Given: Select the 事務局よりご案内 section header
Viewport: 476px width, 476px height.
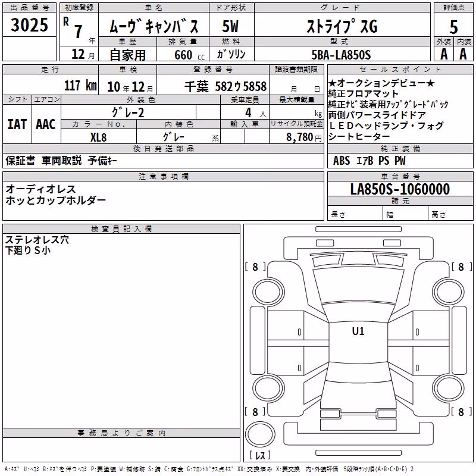Looking at the screenshot, I should [x=121, y=433].
